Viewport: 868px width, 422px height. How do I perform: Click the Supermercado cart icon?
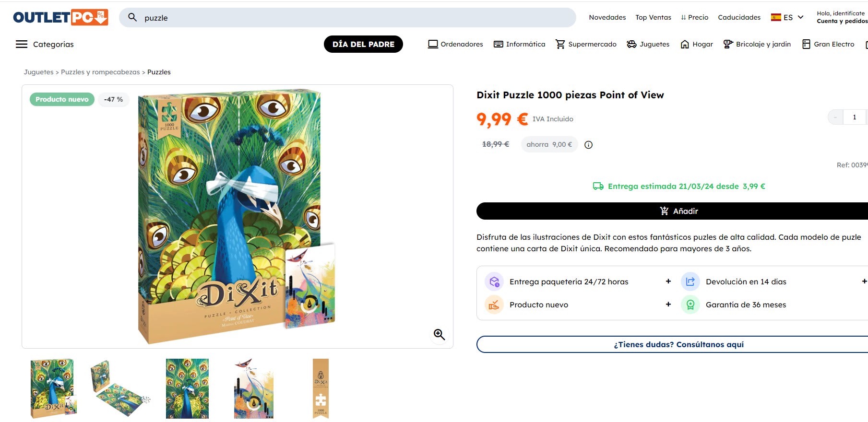point(560,44)
